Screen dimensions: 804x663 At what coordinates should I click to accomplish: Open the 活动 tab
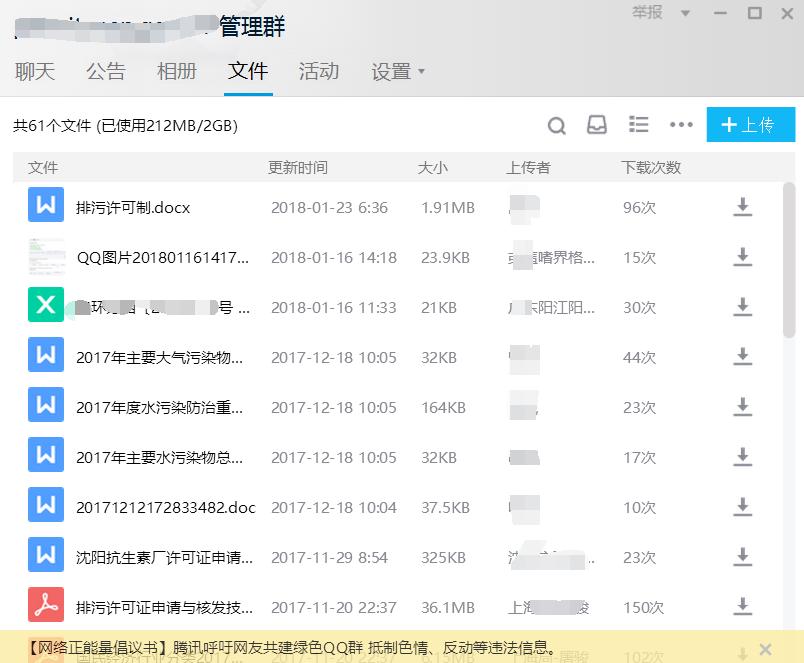point(319,71)
